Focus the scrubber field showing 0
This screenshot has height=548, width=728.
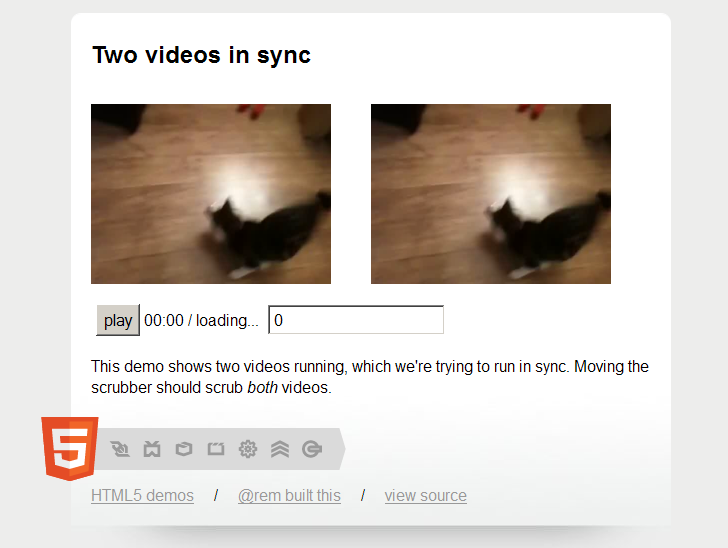click(x=356, y=320)
